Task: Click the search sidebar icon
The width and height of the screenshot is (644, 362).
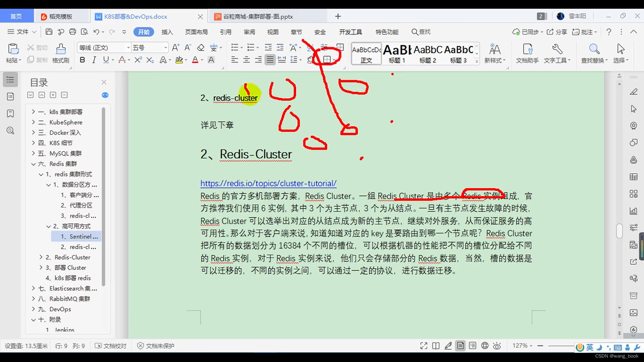Action: coord(10,131)
